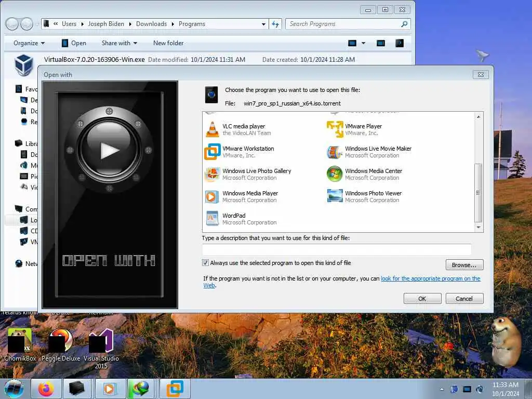Viewport: 532px width, 399px height.
Task: Click the Explorer back arrow
Action: (x=12, y=24)
